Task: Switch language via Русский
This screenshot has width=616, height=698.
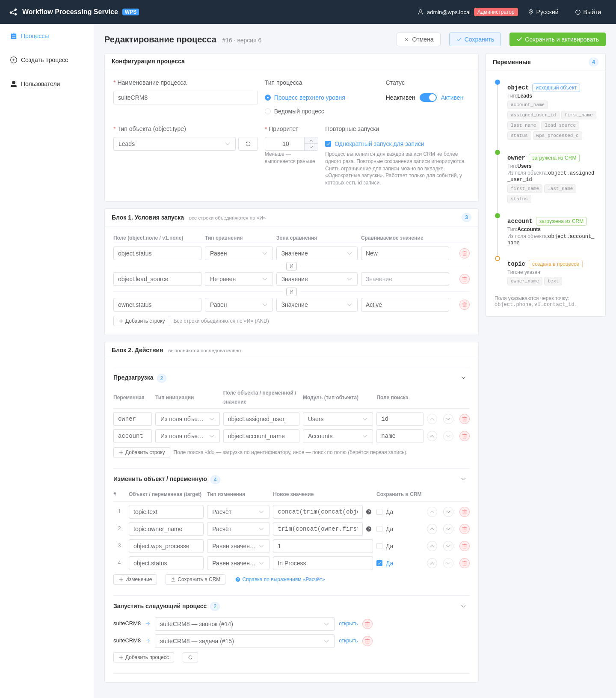Action: [543, 12]
